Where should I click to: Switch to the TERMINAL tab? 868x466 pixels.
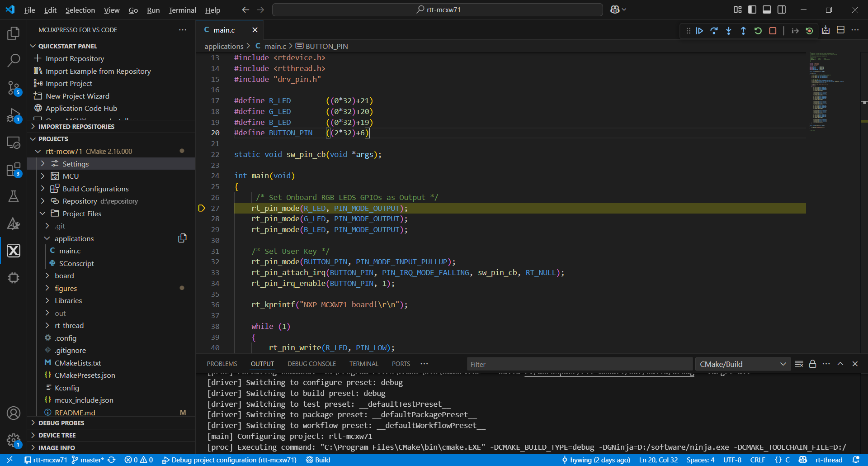(363, 364)
